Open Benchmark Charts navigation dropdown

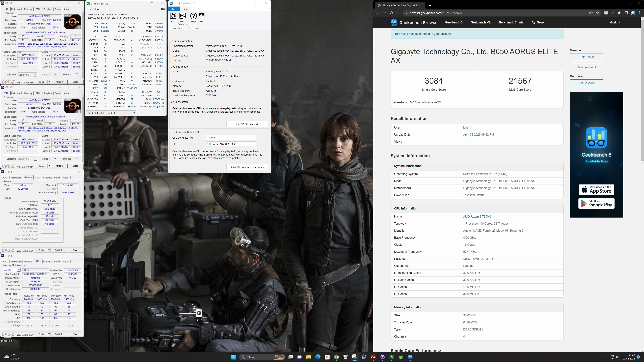coord(512,22)
